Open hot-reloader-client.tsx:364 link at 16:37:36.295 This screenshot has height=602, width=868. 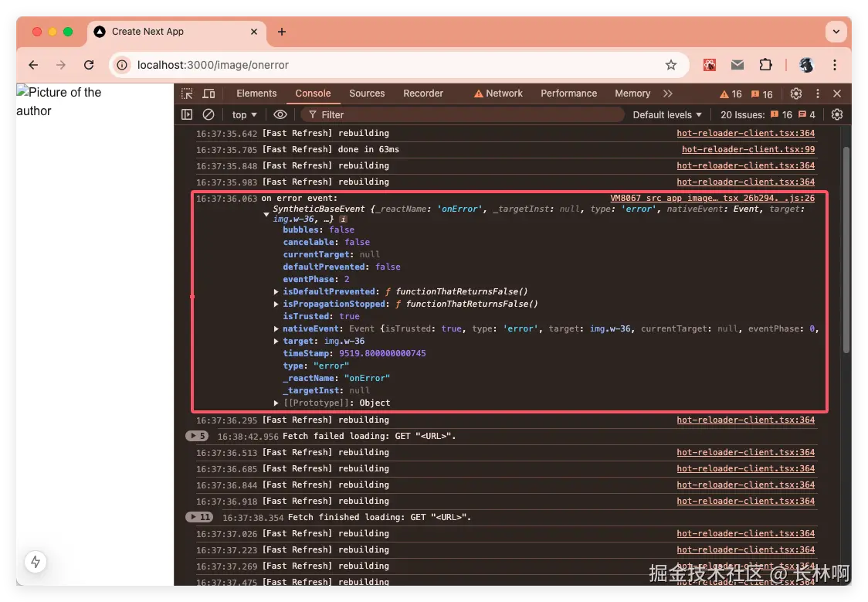[745, 420]
